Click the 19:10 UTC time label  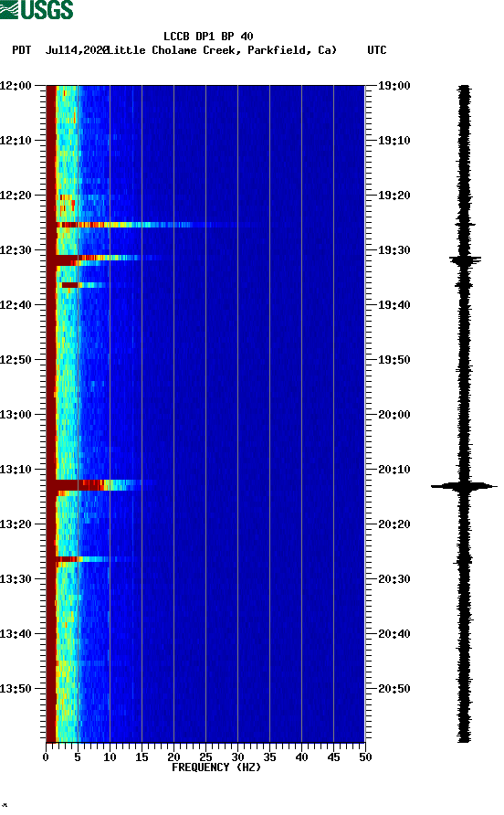(x=394, y=141)
